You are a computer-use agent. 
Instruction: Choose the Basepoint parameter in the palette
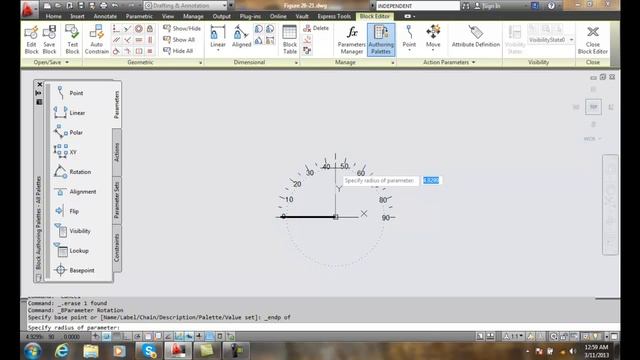[74, 270]
